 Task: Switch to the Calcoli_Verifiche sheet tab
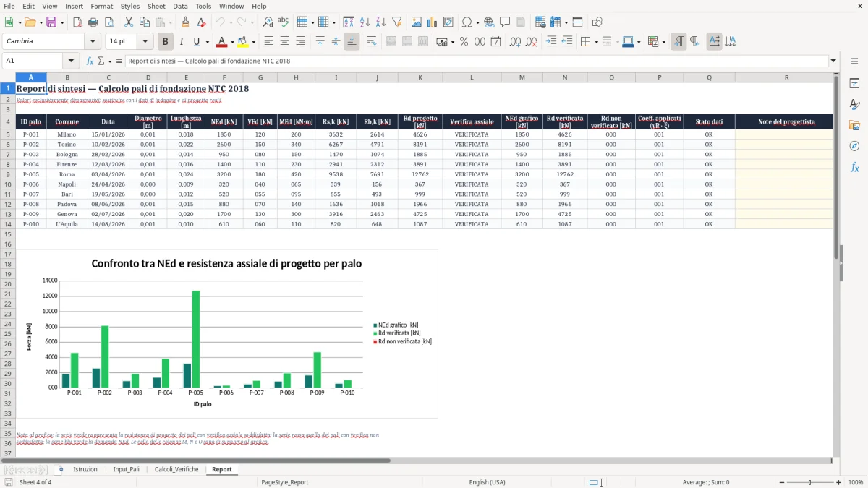(176, 469)
